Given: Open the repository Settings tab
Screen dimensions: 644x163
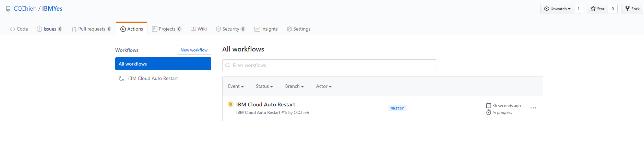Looking at the screenshot, I should (x=298, y=29).
